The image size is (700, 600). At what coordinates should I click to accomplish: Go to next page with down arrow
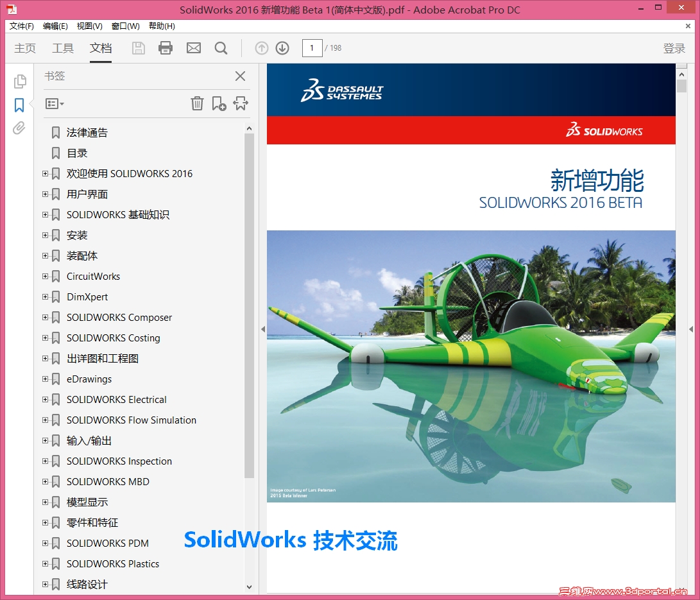[282, 47]
